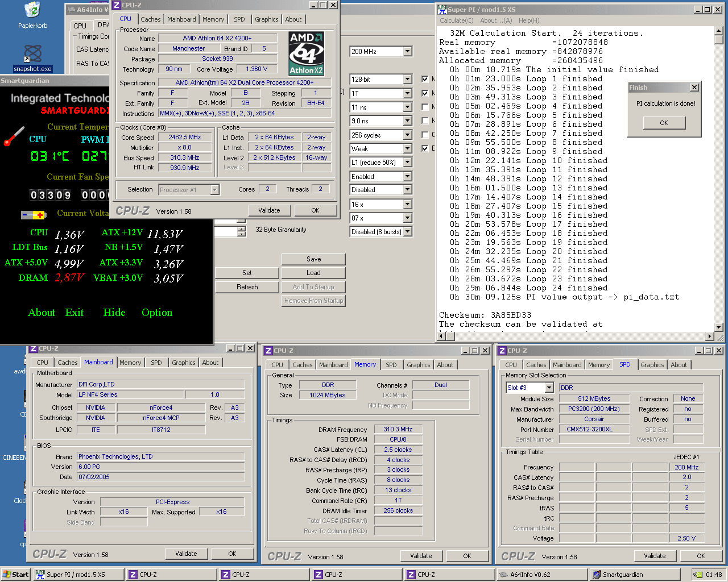Viewport: 728px width, 582px height.
Task: Toggle the checkbox next to the 9.0 ns dropdown
Action: click(x=425, y=120)
